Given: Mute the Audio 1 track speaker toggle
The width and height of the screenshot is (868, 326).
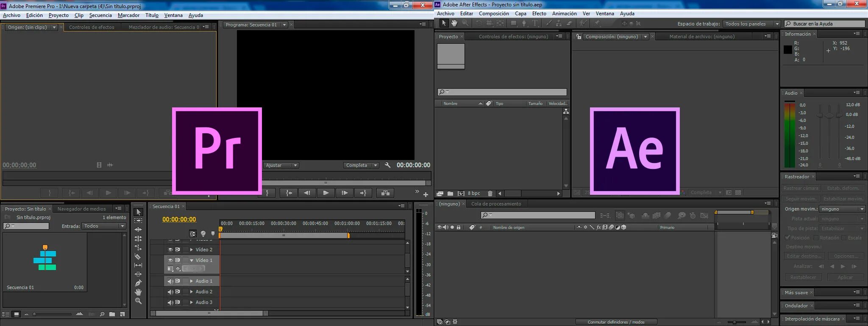Looking at the screenshot, I should coord(170,281).
